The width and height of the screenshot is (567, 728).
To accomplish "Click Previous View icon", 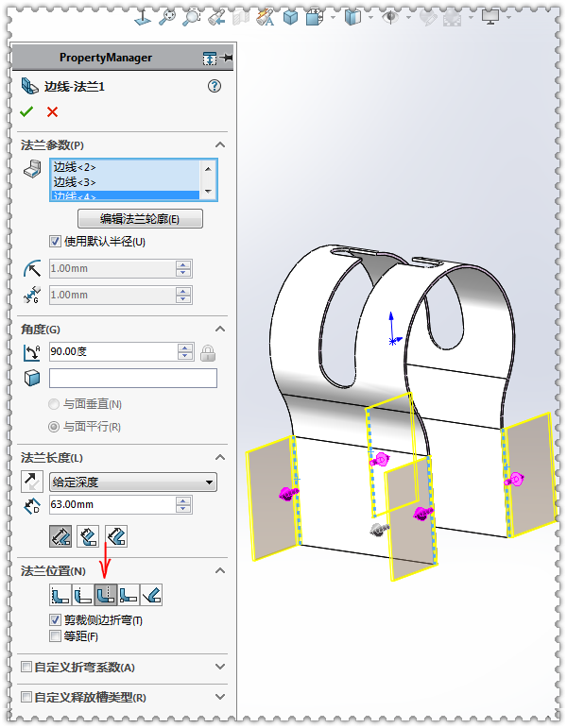I will [216, 18].
